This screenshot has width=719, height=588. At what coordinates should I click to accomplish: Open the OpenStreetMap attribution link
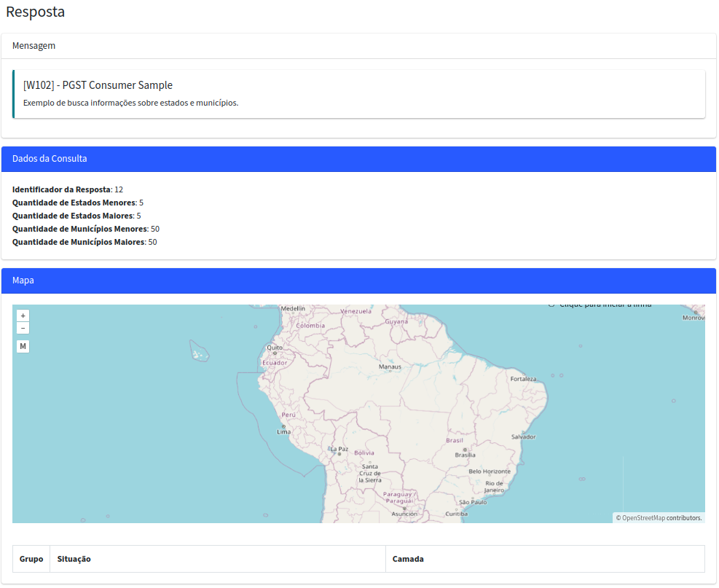point(643,518)
